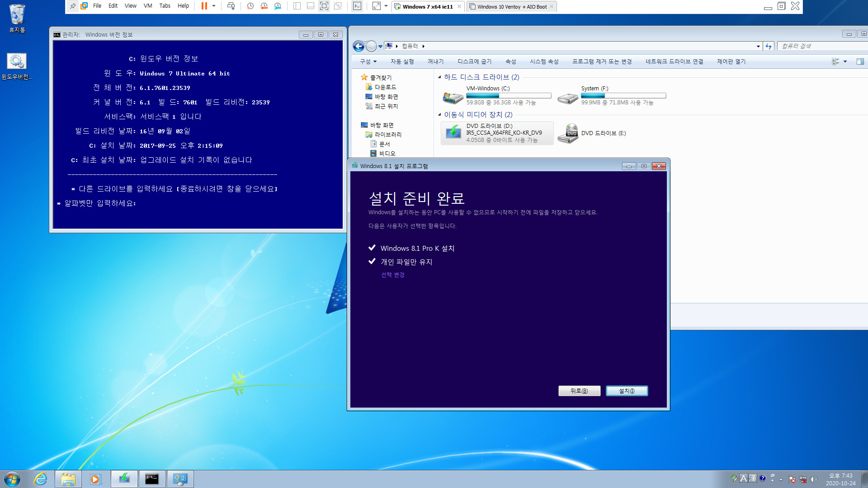Click the Change selection (선택 변경) link
Viewport: 868px width, 488px height.
pos(392,275)
